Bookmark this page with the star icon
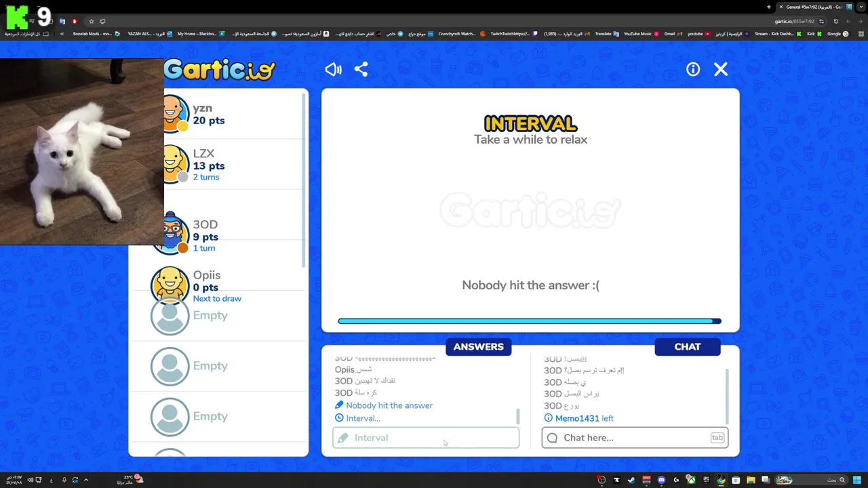The image size is (868, 488). (x=91, y=21)
